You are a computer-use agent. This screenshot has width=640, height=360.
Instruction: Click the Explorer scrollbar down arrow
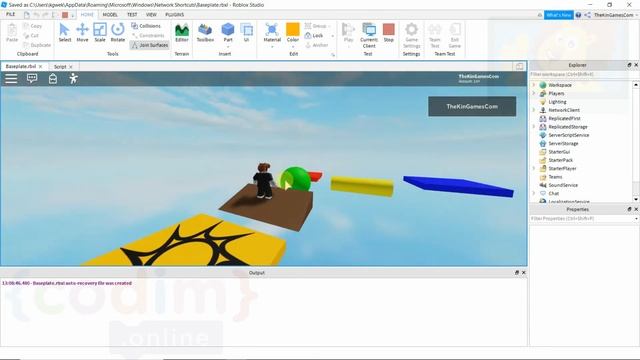tap(636, 199)
